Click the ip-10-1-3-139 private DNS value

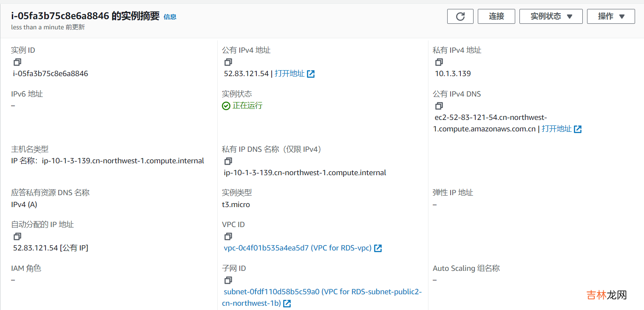pyautogui.click(x=305, y=173)
